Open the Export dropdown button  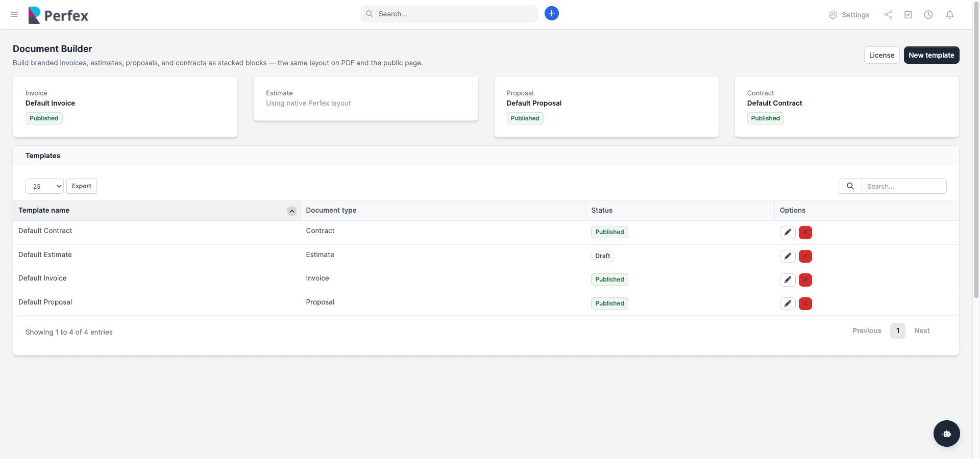click(x=82, y=186)
